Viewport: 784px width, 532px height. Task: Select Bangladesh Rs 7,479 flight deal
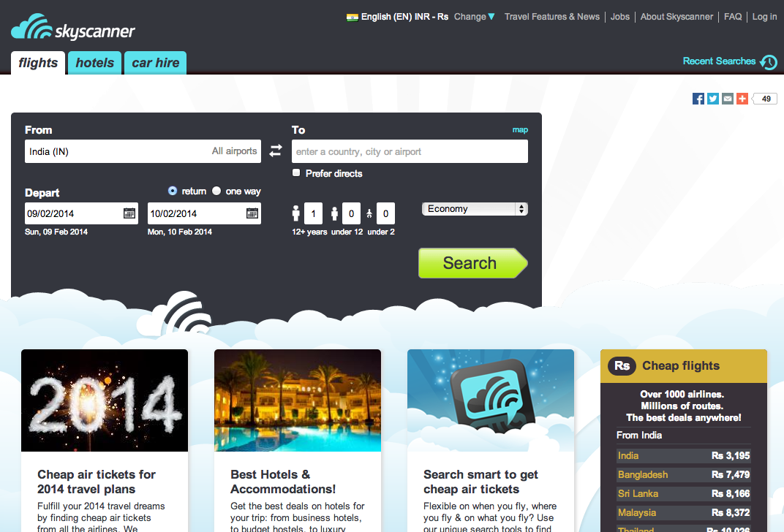(684, 474)
